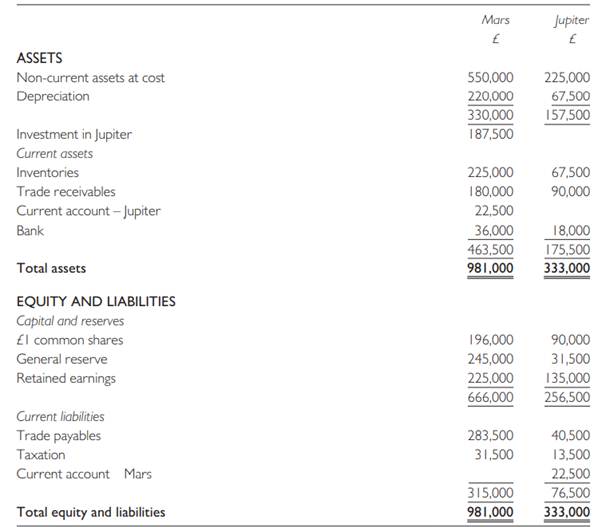
Task: Select the Trade payables row label
Action: coord(59,436)
